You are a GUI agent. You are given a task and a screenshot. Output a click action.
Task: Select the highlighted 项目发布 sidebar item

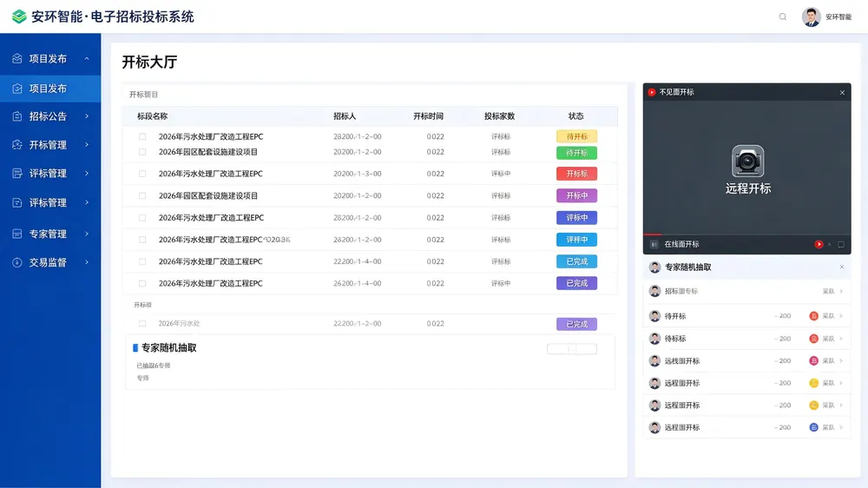point(50,89)
